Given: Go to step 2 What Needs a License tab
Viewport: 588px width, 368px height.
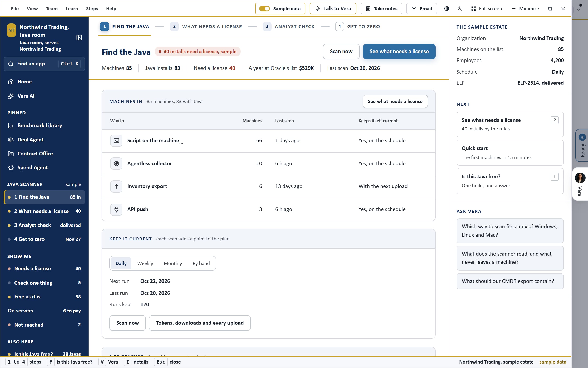Looking at the screenshot, I should coord(206,27).
